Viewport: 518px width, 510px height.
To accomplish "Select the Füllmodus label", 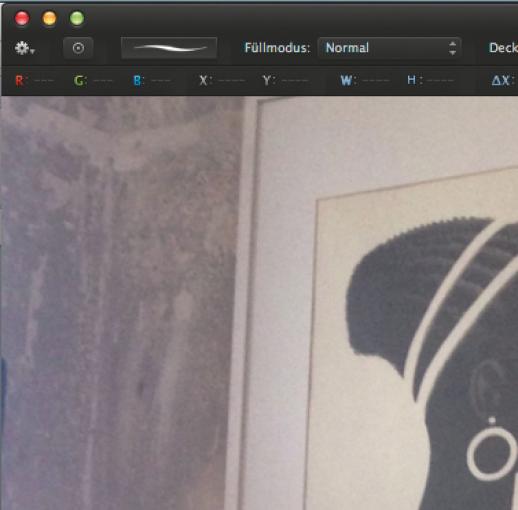I will pos(277,48).
